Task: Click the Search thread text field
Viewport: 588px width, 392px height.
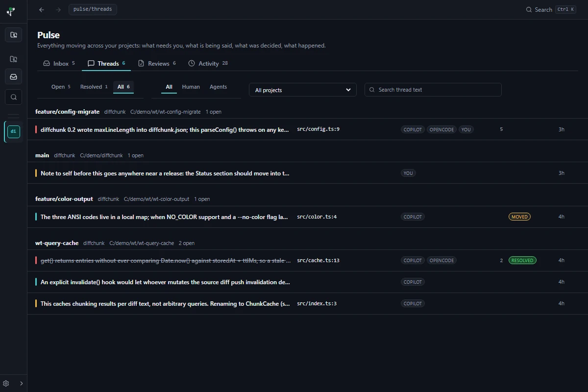Action: pos(433,90)
